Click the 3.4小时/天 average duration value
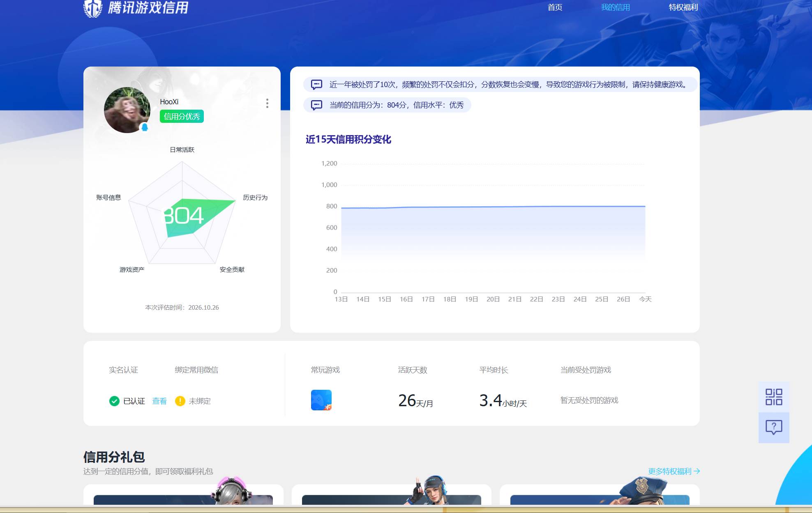 coord(503,400)
